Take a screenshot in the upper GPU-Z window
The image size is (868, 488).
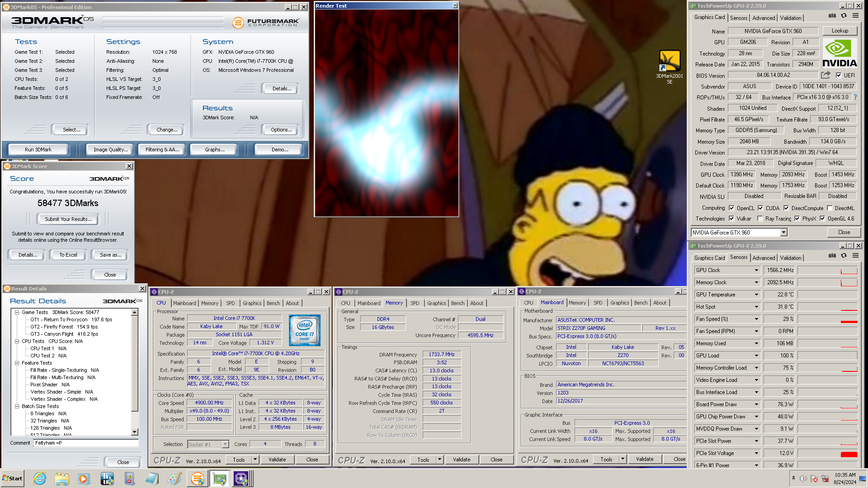coord(832,16)
